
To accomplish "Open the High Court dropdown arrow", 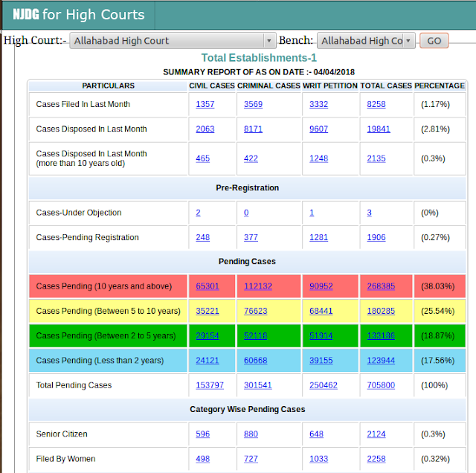I will point(268,41).
